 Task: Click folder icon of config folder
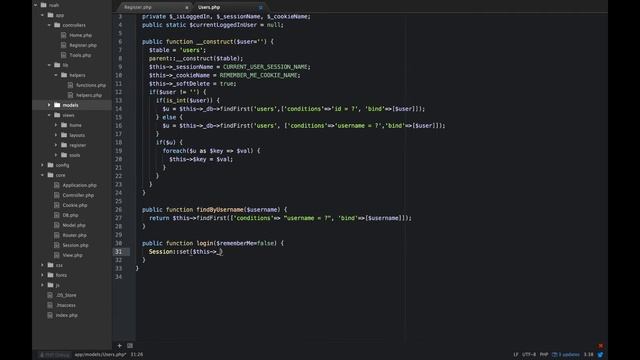(x=51, y=165)
